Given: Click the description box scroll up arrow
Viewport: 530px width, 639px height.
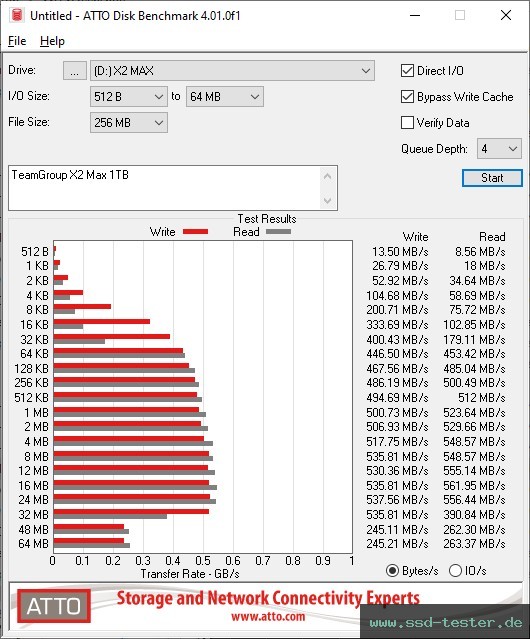Looking at the screenshot, I should (328, 176).
